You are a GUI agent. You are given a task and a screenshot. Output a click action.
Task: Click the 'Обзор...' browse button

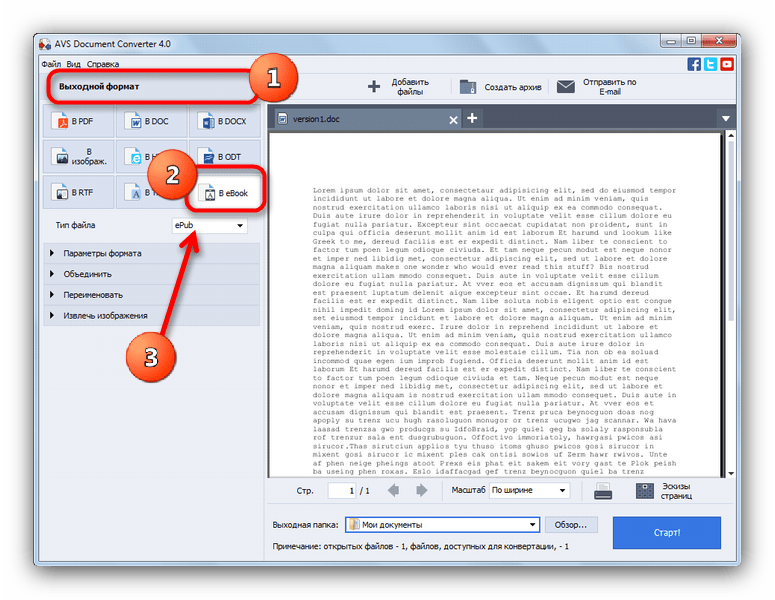point(571,525)
